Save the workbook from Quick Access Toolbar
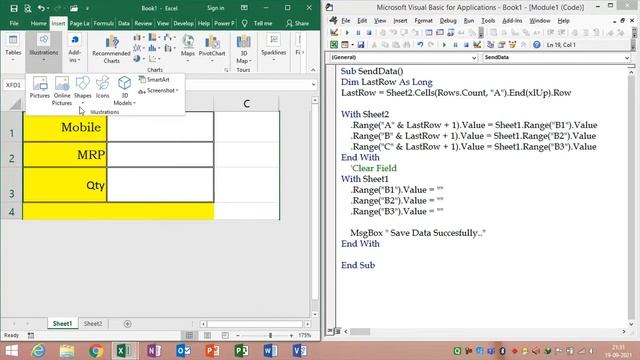 click(x=14, y=8)
